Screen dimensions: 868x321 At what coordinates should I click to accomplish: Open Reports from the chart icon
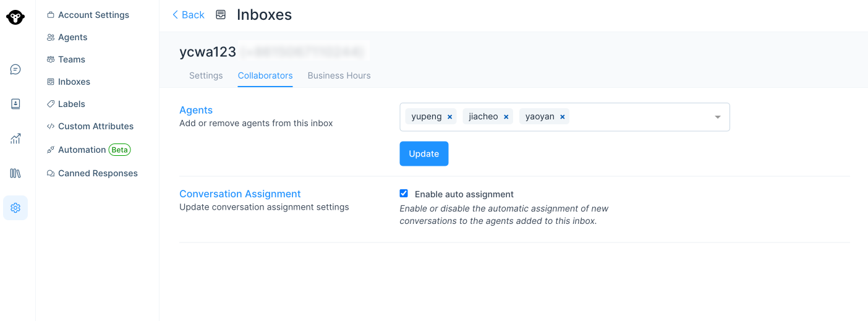tap(15, 139)
